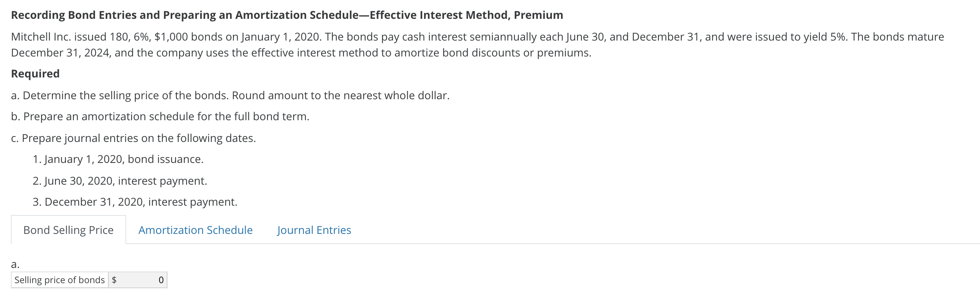Image resolution: width=980 pixels, height=294 pixels.
Task: Click requirement c about journal entries
Action: tap(133, 138)
